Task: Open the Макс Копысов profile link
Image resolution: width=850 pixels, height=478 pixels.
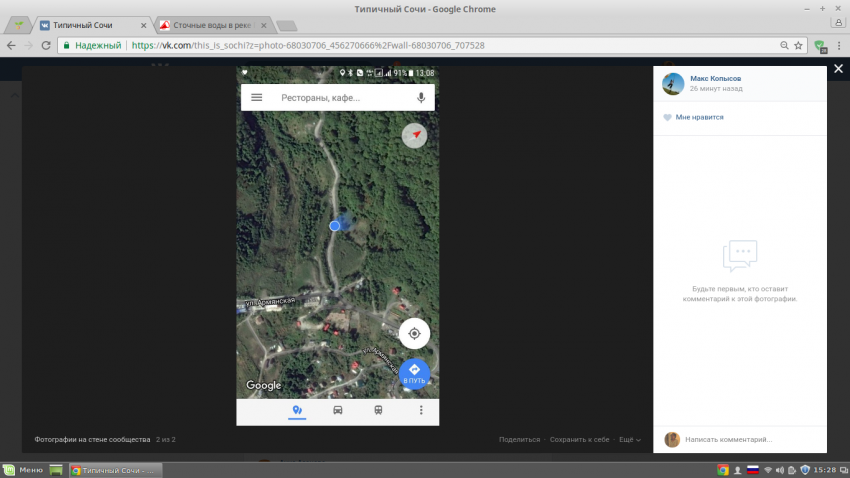Action: [x=715, y=78]
